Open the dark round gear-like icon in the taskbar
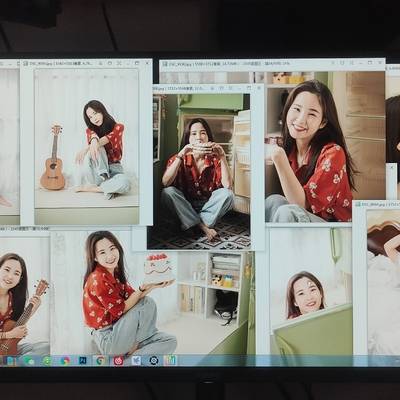The image size is (400, 400). pyautogui.click(x=154, y=360)
